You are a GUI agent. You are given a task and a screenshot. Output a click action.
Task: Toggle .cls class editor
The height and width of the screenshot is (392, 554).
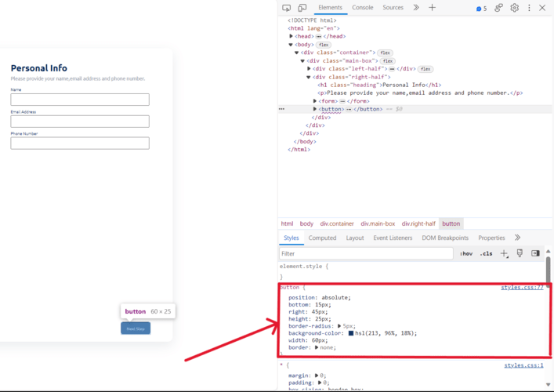486,253
